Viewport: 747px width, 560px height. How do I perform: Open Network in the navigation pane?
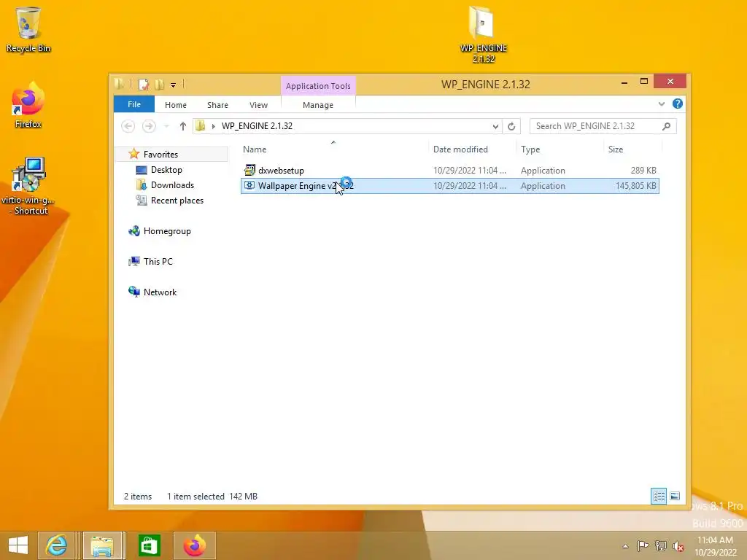tap(160, 292)
